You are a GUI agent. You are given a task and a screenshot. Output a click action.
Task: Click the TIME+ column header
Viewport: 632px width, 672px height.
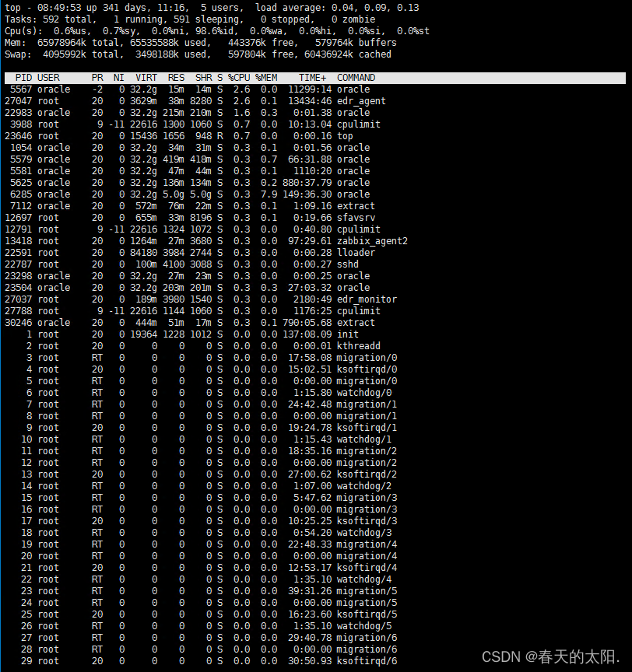[313, 77]
